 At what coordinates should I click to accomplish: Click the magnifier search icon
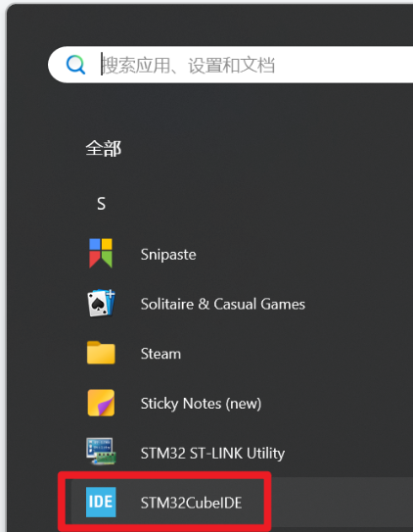[x=75, y=65]
